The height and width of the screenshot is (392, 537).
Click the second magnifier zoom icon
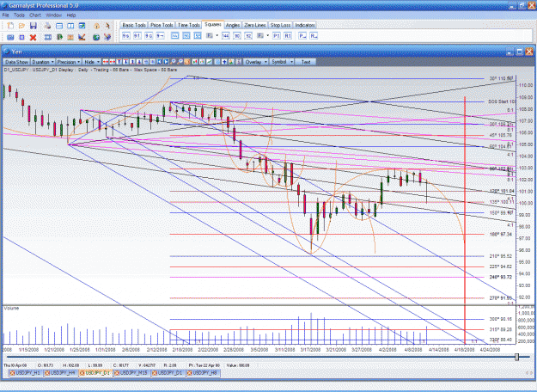180,62
